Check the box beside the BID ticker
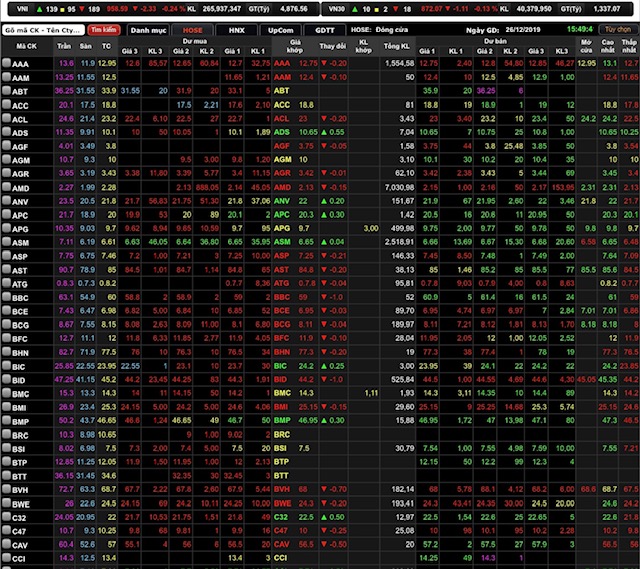Screen dimensions: 640x569 [x=6, y=380]
